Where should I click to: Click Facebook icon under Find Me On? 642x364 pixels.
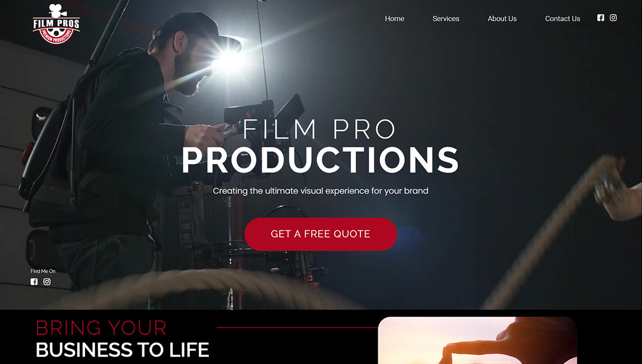click(x=34, y=282)
